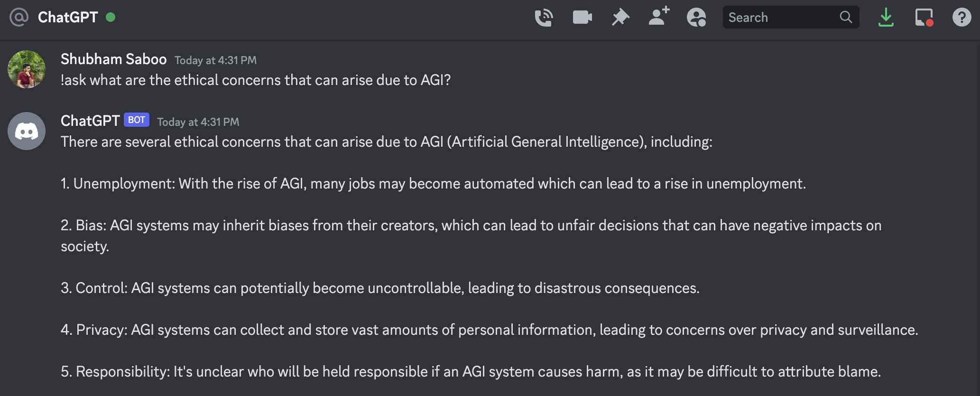Viewport: 980px width, 396px height.
Task: Add friends to DM
Action: pos(659,16)
